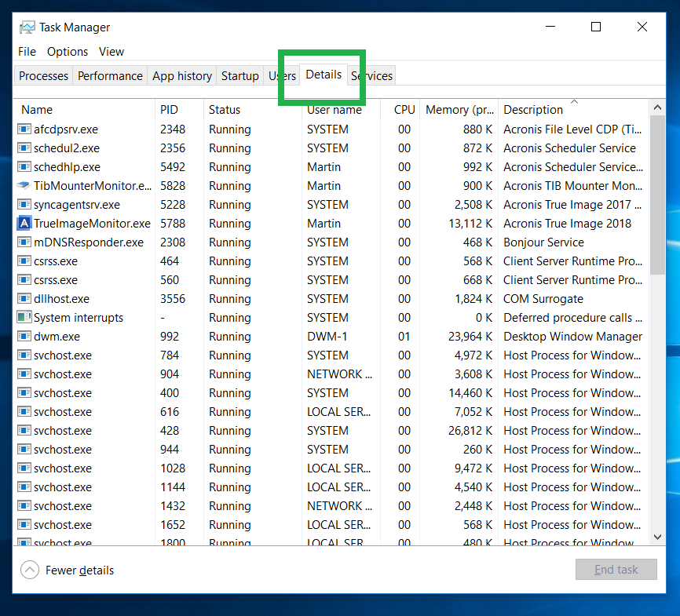Open the Options menu
This screenshot has height=616, width=680.
(x=68, y=52)
